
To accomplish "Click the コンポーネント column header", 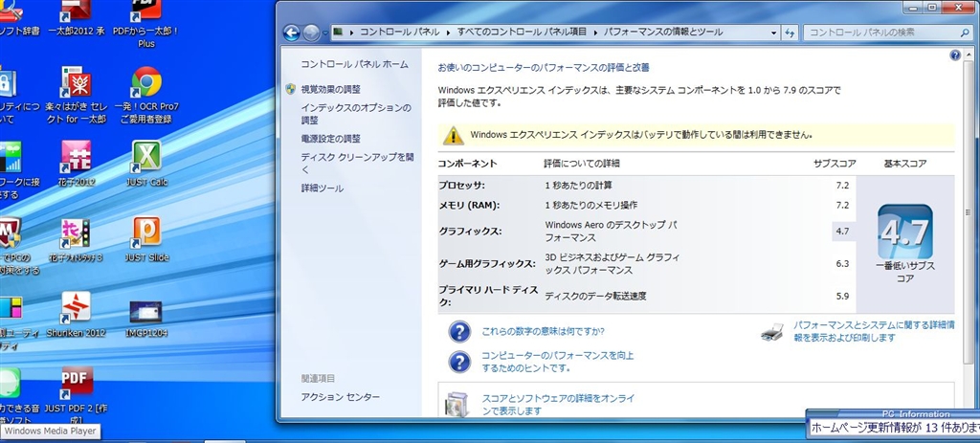I will point(467,164).
